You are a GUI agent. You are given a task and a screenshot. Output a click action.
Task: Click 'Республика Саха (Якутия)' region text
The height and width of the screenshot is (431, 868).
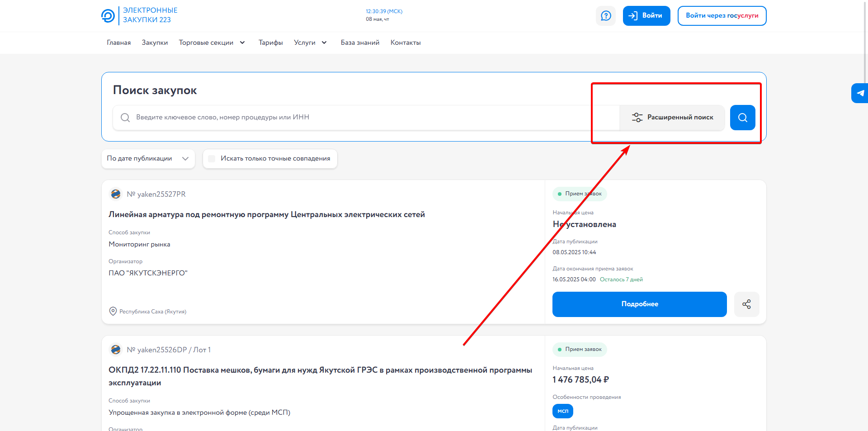click(153, 312)
